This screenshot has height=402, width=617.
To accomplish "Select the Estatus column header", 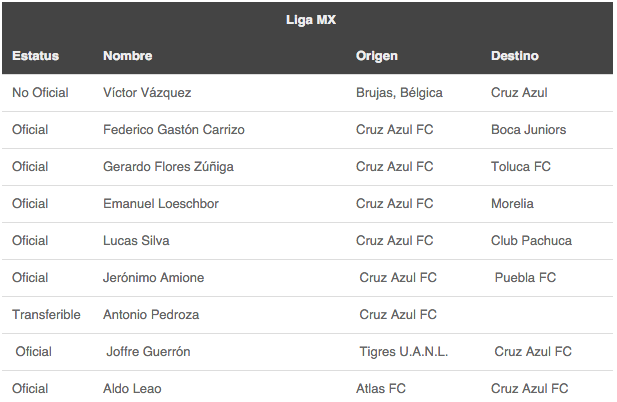I will (x=35, y=56).
